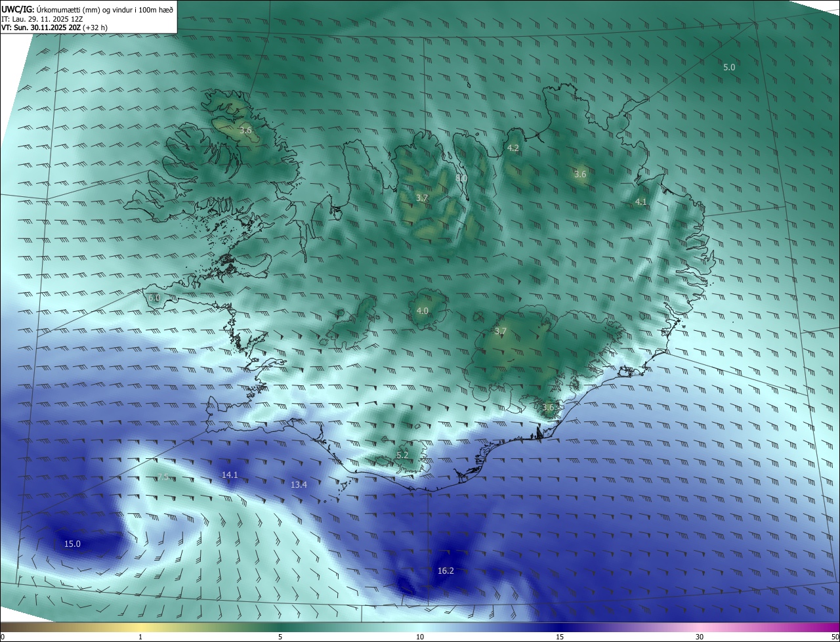Select the 4.0 value on the central glacier
Screen dimensions: 840x642
click(423, 310)
